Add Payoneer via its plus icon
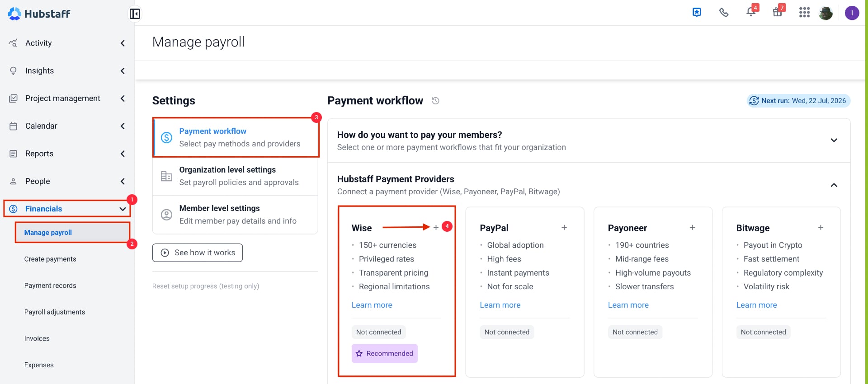The height and width of the screenshot is (384, 868). tap(692, 227)
